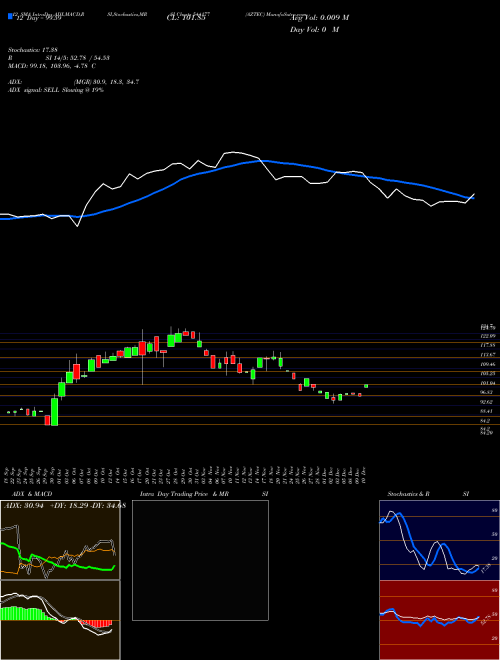Select the 'Stochastics: 17.88' readout
The height and width of the screenshot is (660, 500).
(x=31, y=50)
